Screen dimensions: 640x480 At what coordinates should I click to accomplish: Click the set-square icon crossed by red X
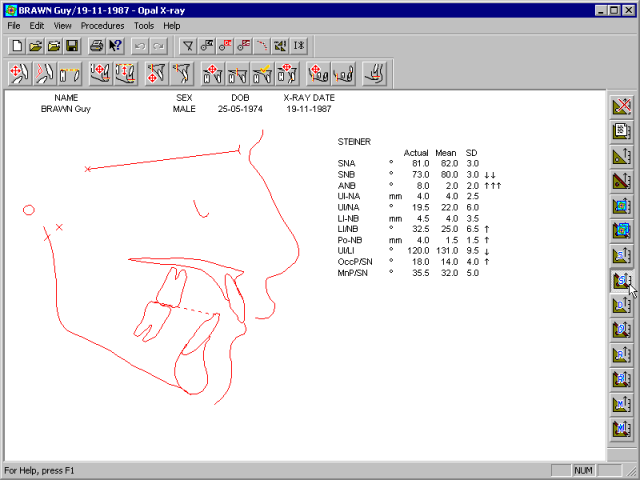621,107
